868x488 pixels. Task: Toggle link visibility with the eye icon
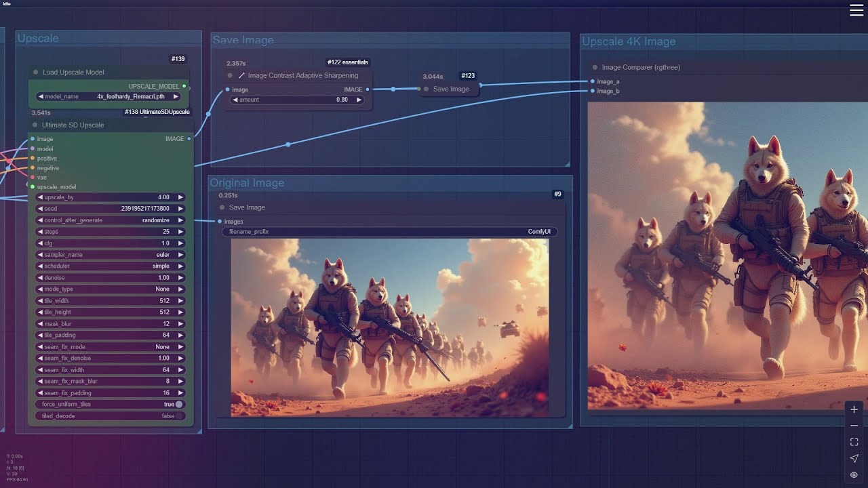[x=854, y=475]
